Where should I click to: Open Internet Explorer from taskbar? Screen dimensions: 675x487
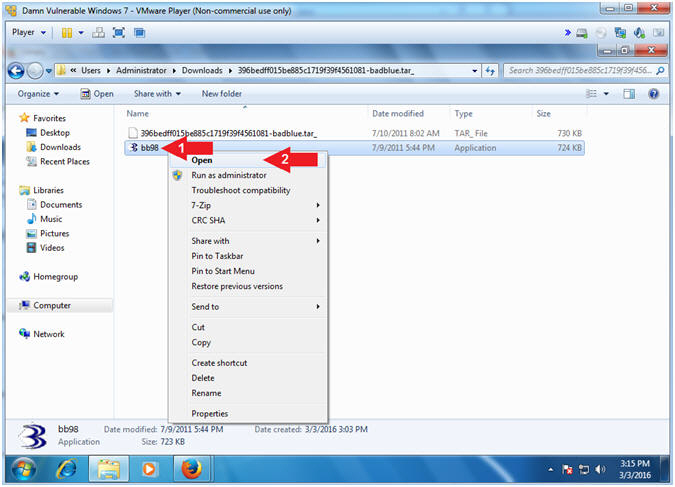66,470
